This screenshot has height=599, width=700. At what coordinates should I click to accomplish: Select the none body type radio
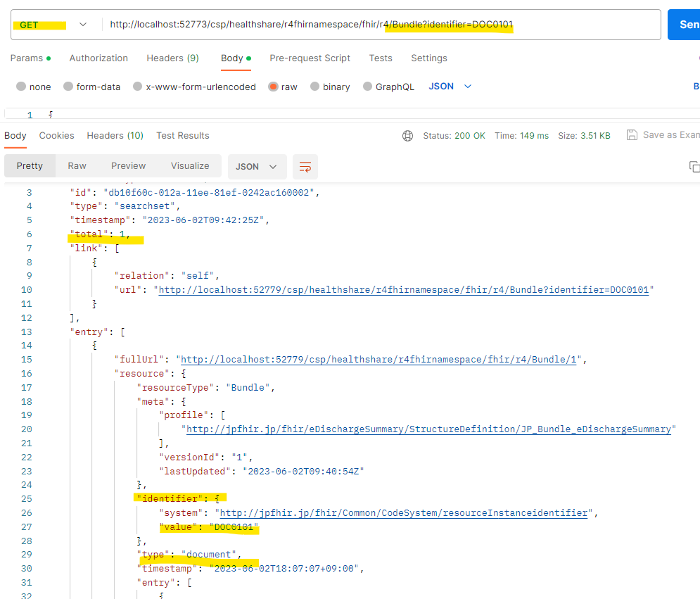coord(21,87)
